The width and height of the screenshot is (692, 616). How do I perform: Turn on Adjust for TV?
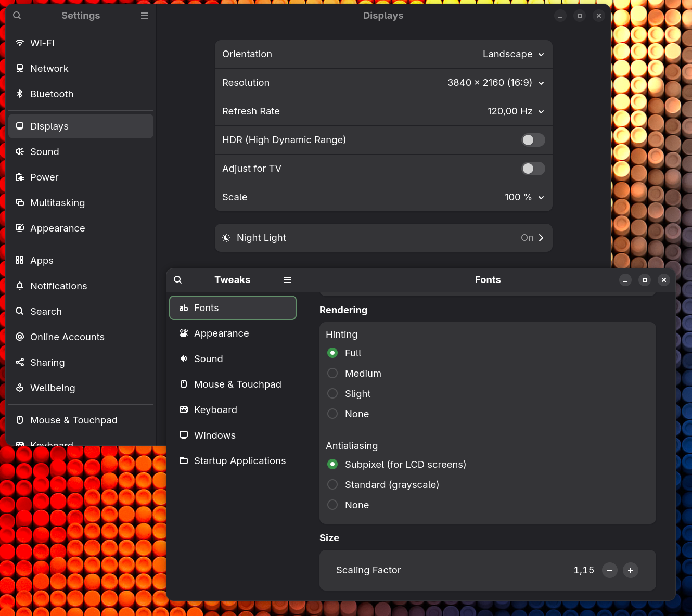(x=533, y=169)
